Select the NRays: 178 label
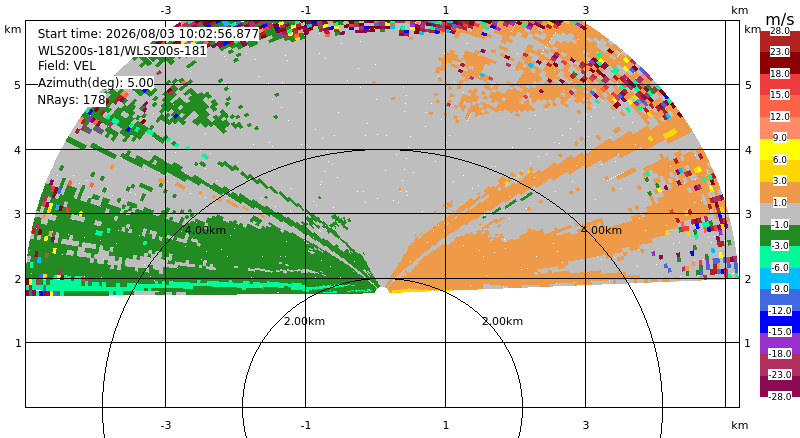 pyautogui.click(x=71, y=100)
